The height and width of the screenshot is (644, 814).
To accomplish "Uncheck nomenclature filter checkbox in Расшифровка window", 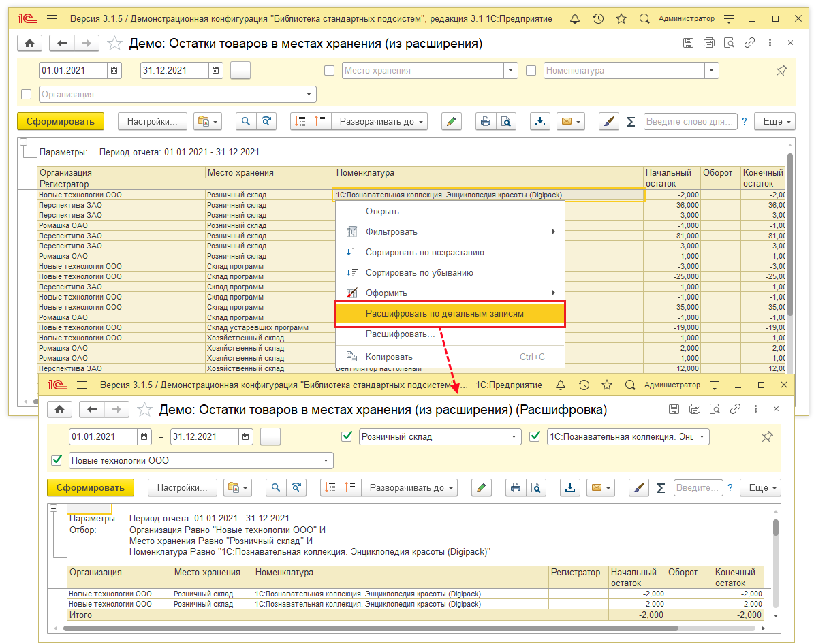I will [535, 436].
